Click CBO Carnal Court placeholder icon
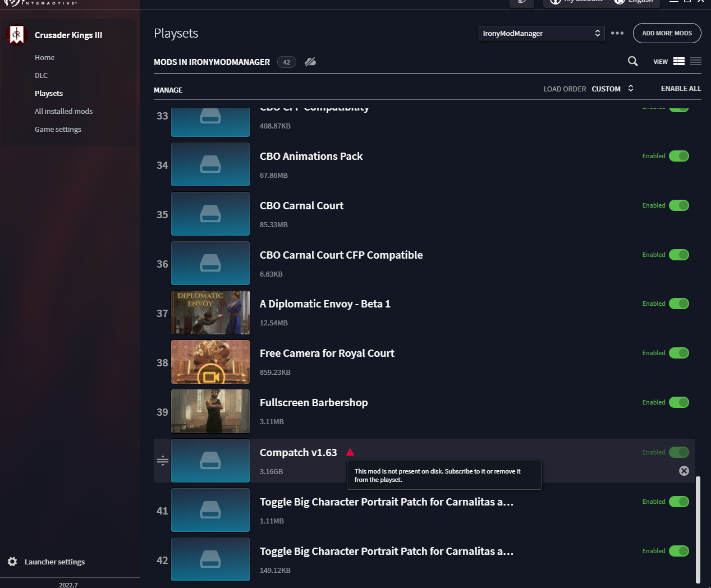This screenshot has width=711, height=588. point(210,214)
